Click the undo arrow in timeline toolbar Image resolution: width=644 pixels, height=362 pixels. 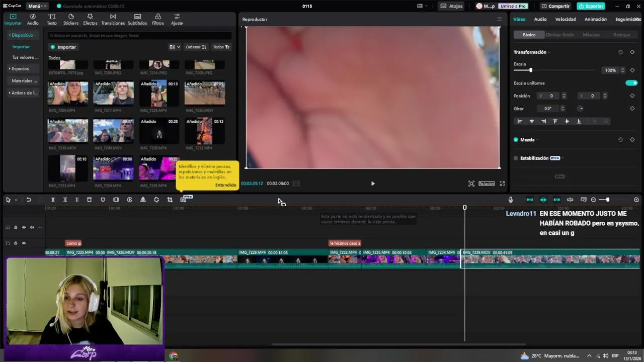[x=29, y=200]
